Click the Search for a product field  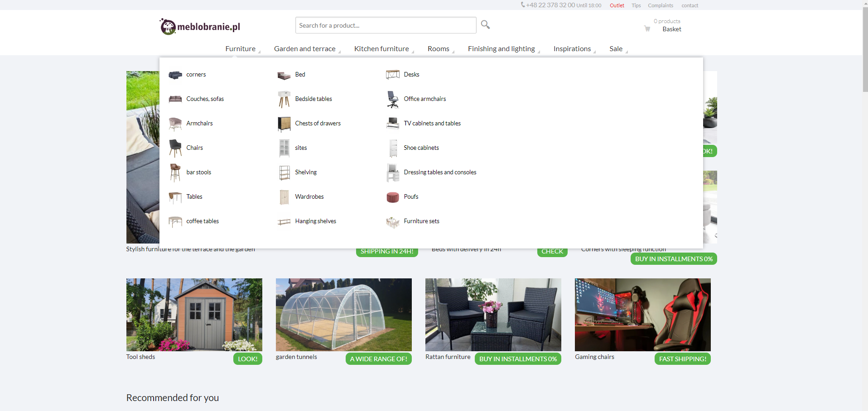coord(385,25)
